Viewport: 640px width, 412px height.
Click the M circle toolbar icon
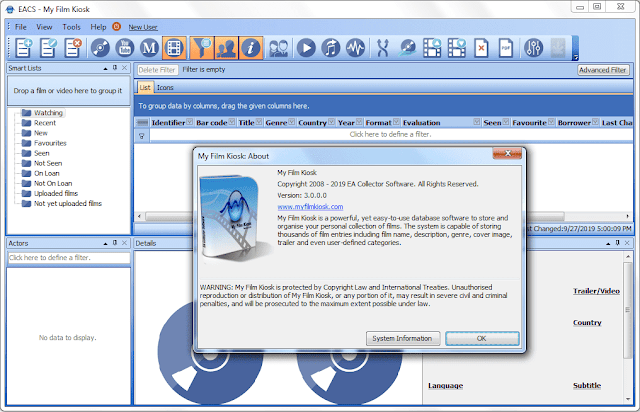pyautogui.click(x=149, y=48)
